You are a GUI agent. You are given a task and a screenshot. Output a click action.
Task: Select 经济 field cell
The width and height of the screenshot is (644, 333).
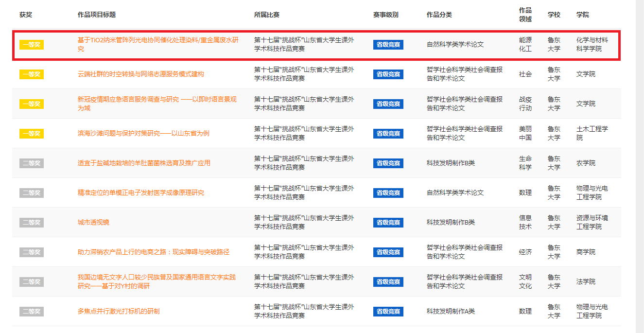pos(525,252)
